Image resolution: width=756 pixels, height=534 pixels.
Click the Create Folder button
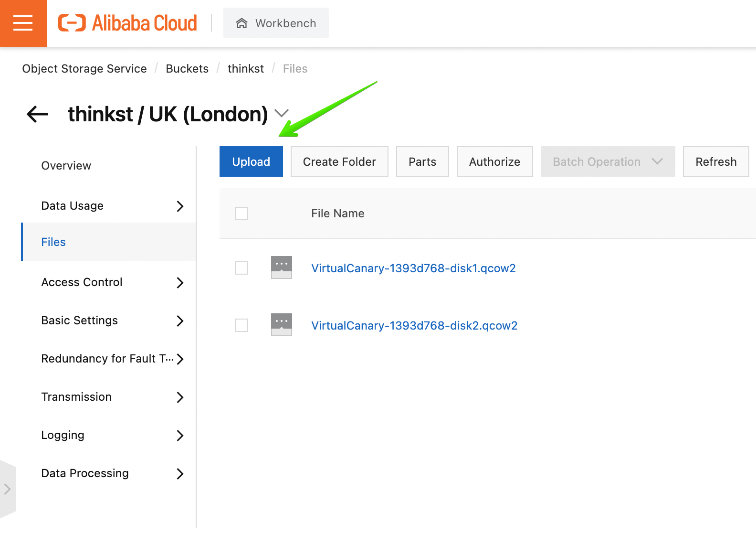[x=339, y=161]
